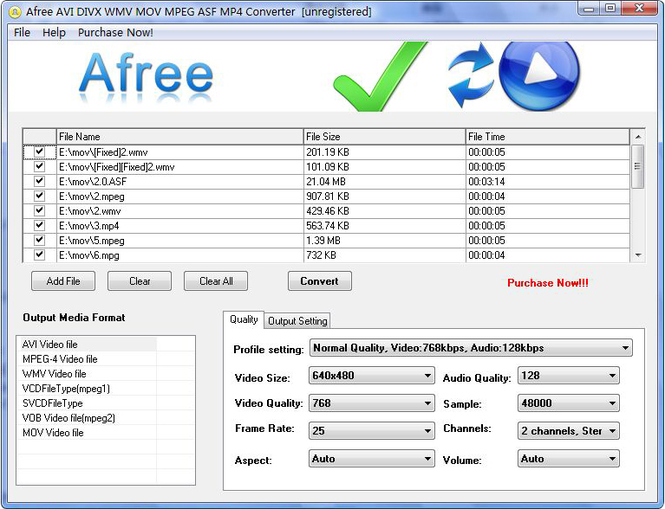The height and width of the screenshot is (509, 665).
Task: Expand the Aspect dropdown
Action: [x=372, y=459]
